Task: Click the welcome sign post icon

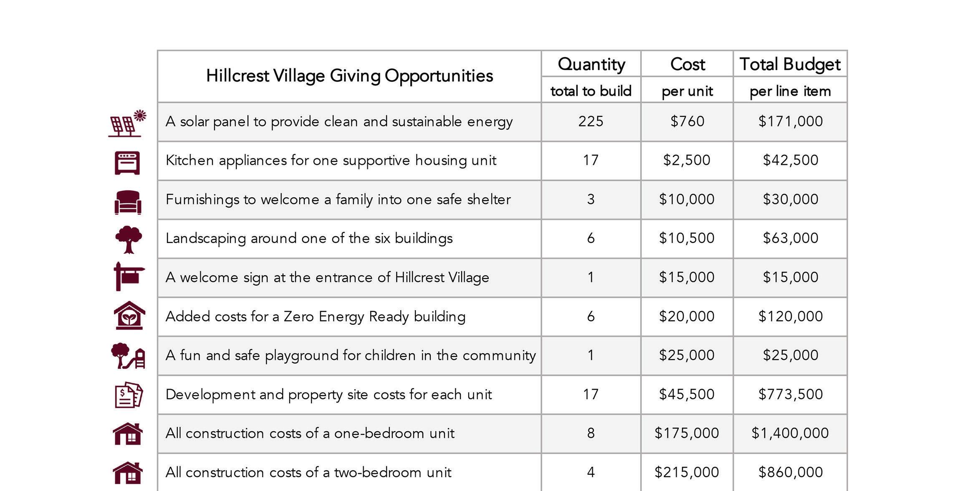Action: coord(129,276)
